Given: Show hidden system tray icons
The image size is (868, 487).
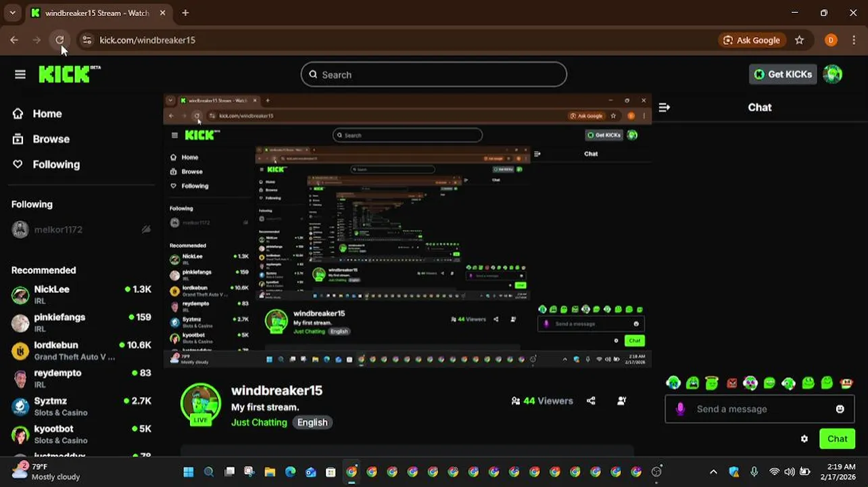Looking at the screenshot, I should 713,472.
